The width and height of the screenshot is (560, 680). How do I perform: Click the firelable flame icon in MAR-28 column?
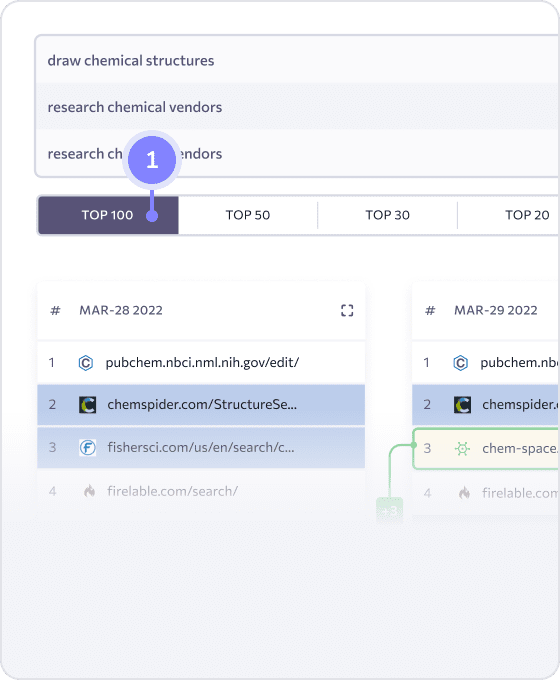click(x=89, y=491)
